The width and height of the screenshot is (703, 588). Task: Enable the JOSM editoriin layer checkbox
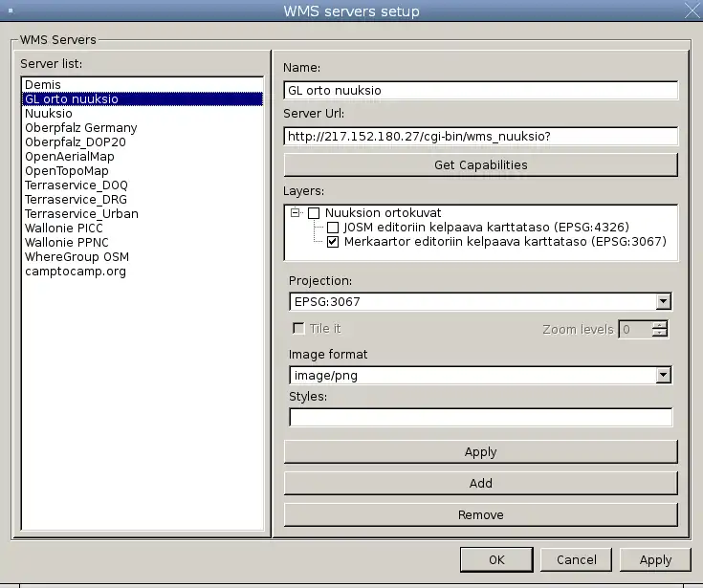tap(333, 228)
